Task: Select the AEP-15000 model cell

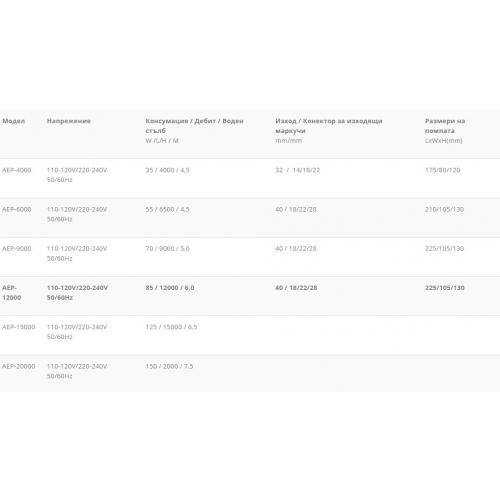Action: 19,327
